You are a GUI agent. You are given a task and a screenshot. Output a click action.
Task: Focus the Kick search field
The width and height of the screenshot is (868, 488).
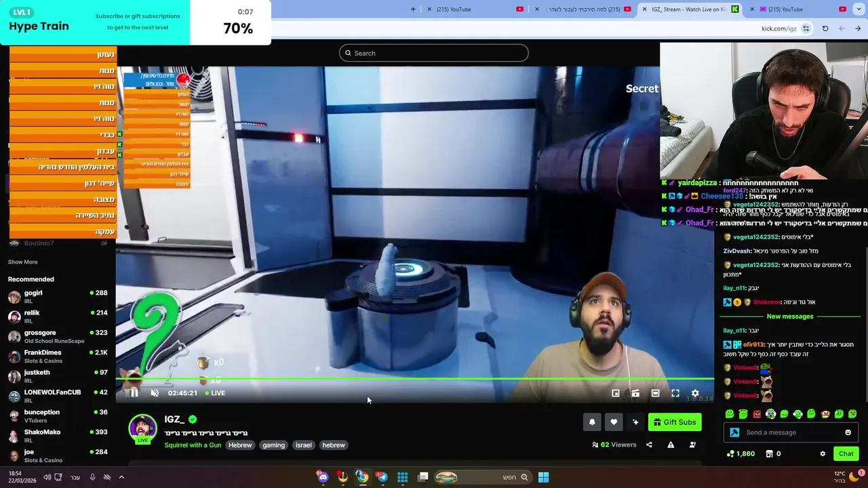[434, 53]
